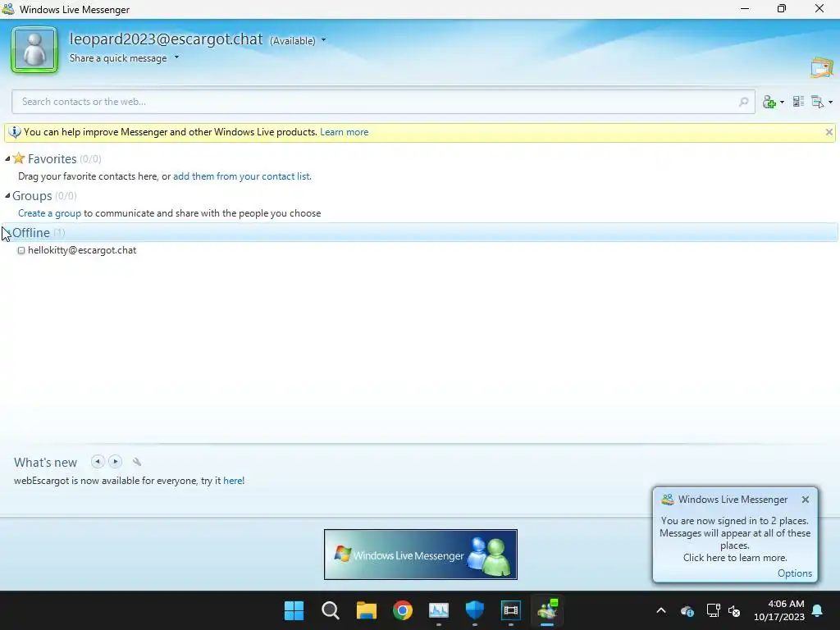Launch Google Chrome from taskbar
This screenshot has width=840, height=630.
(403, 610)
